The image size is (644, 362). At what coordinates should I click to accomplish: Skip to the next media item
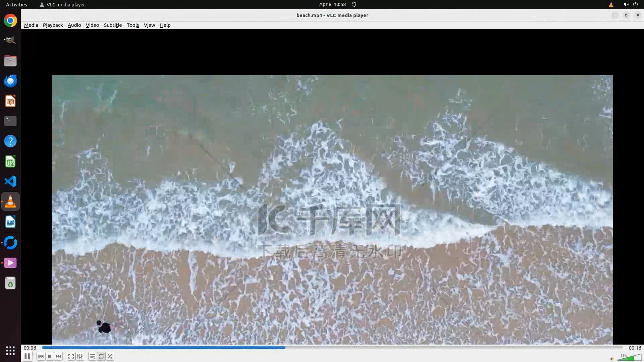(58, 356)
